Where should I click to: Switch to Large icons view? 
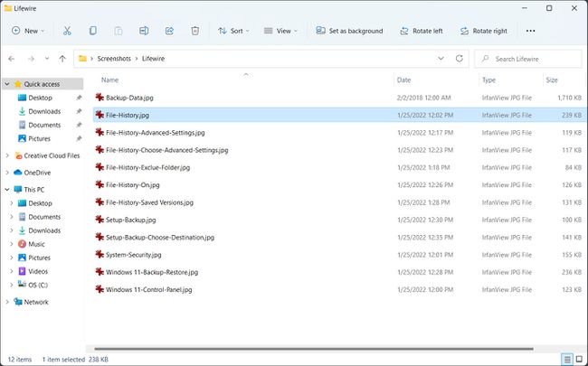579,360
